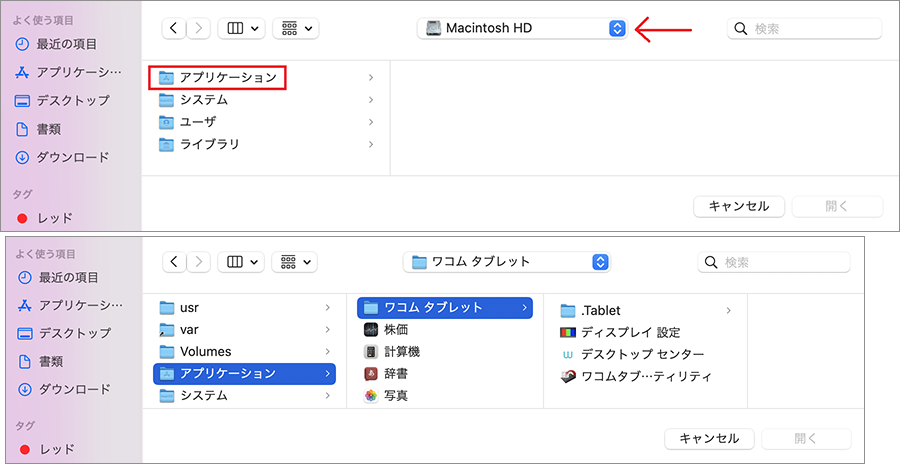Viewport: 900px width, 467px height.
Task: Go back in the bottom dialog
Action: point(174,262)
